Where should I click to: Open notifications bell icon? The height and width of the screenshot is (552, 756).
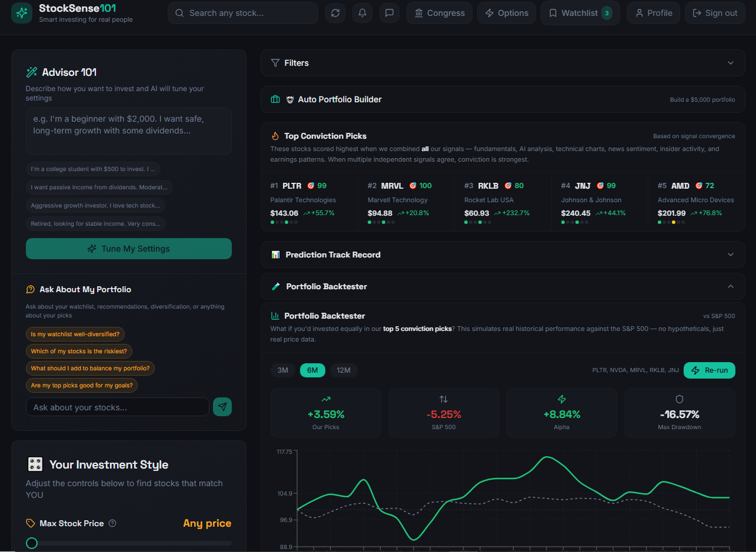click(x=362, y=13)
